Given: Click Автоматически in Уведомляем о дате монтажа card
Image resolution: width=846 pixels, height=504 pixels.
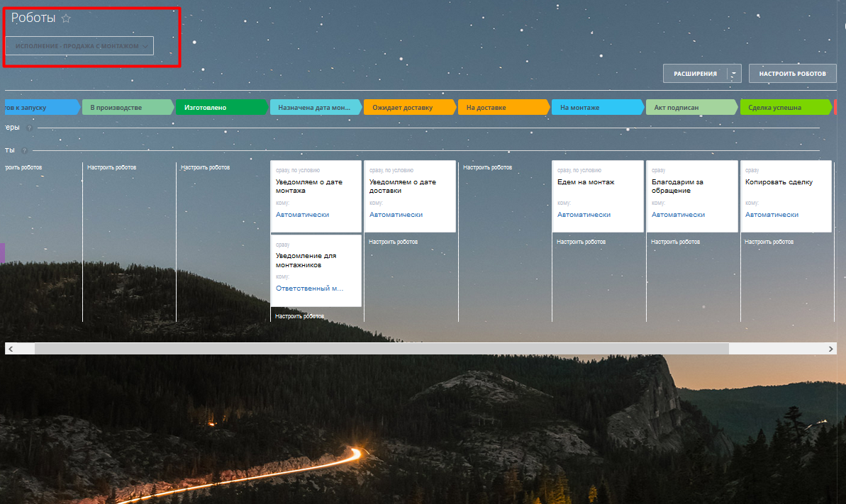Looking at the screenshot, I should click(x=302, y=214).
